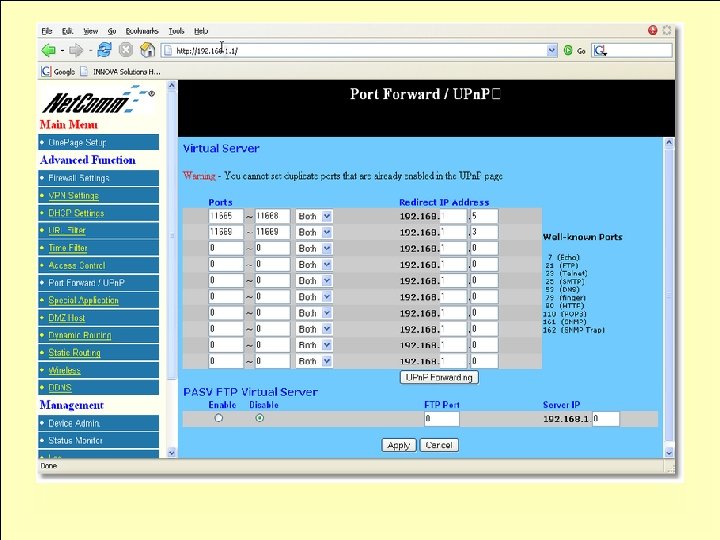Open the VPN Settings link
This screenshot has height=540, width=720.
tap(73, 196)
